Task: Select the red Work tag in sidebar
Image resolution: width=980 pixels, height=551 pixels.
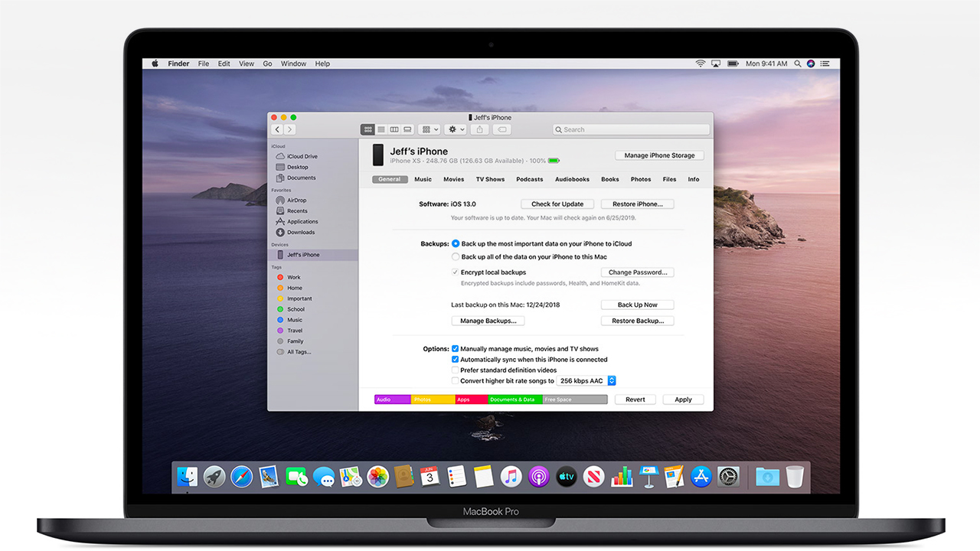Action: point(289,277)
